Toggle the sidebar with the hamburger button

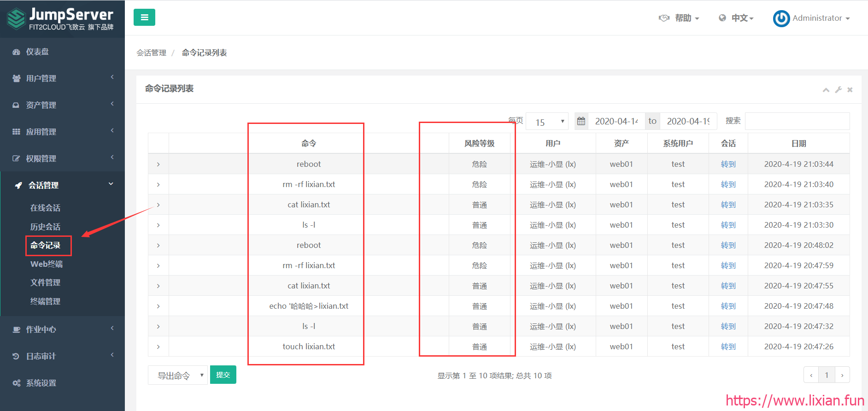click(144, 18)
